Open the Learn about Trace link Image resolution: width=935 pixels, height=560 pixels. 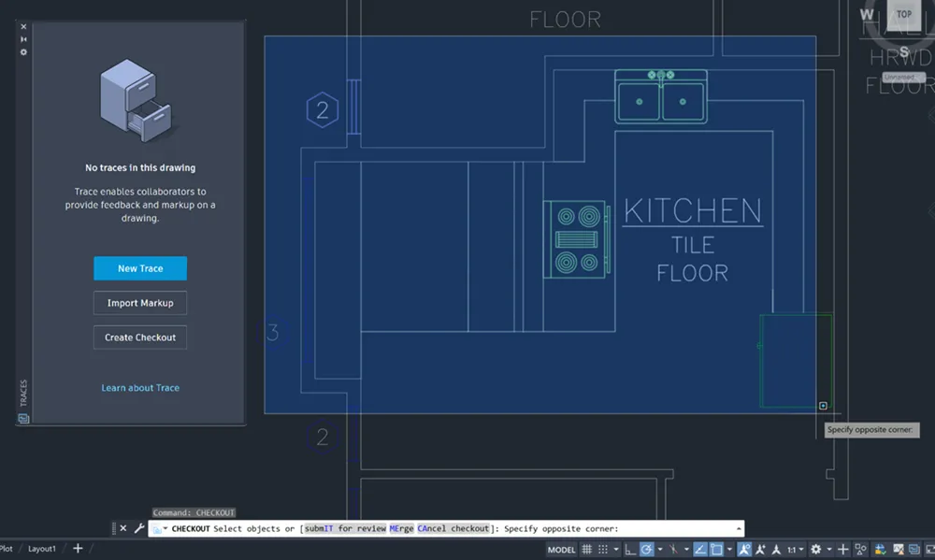coord(140,388)
